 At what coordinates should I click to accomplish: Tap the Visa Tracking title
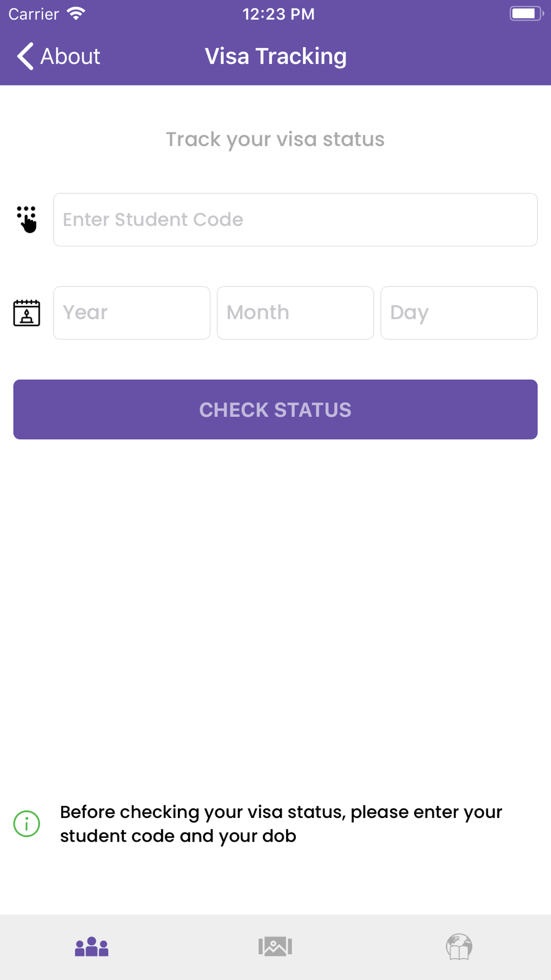pyautogui.click(x=275, y=56)
